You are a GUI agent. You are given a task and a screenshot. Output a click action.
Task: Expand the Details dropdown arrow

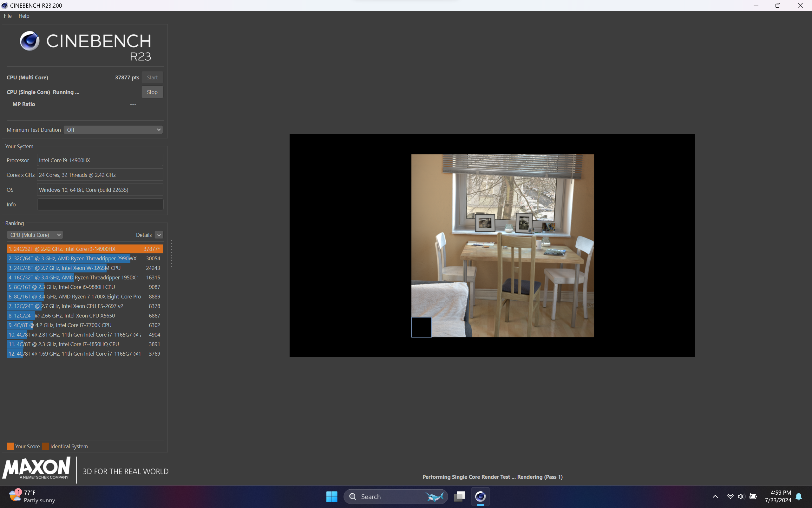coord(159,235)
